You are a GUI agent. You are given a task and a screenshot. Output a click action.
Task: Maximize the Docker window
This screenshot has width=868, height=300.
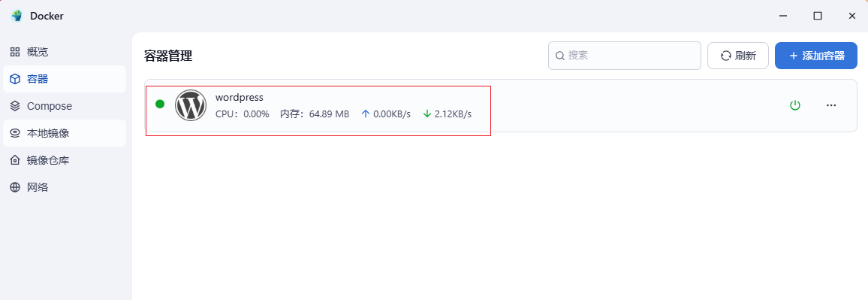click(818, 16)
